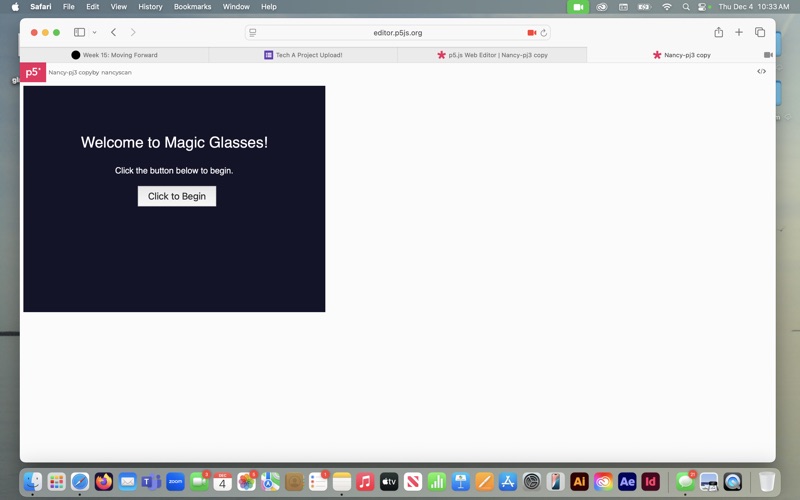Open the File menu

tap(68, 7)
